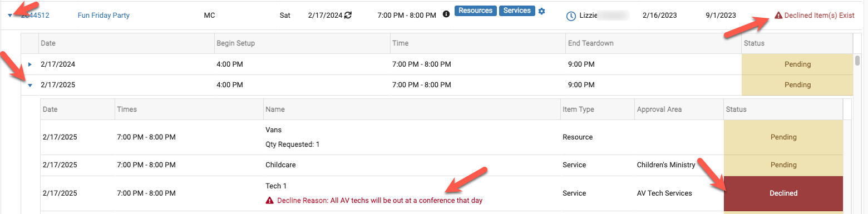Expand the 2/17/2024 occurrence row
The height and width of the screenshot is (214, 868).
[30, 64]
